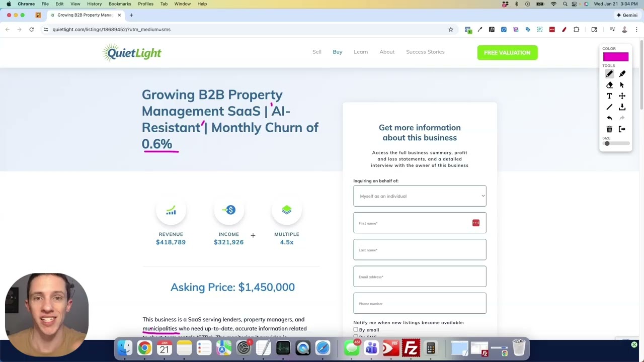
Task: Bookmark this page with star icon
Action: pos(451,30)
